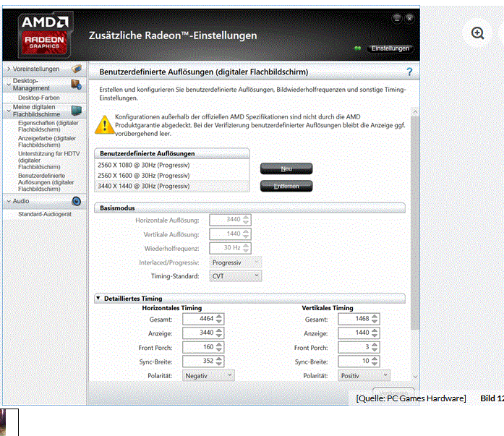Collapse the Audio section
Viewport: 504px width, 436px height.
coord(9,201)
